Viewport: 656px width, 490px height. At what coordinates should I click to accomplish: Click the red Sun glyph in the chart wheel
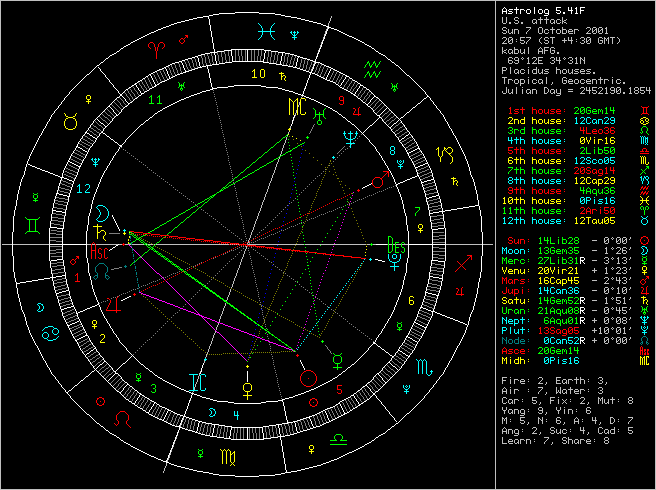point(310,379)
